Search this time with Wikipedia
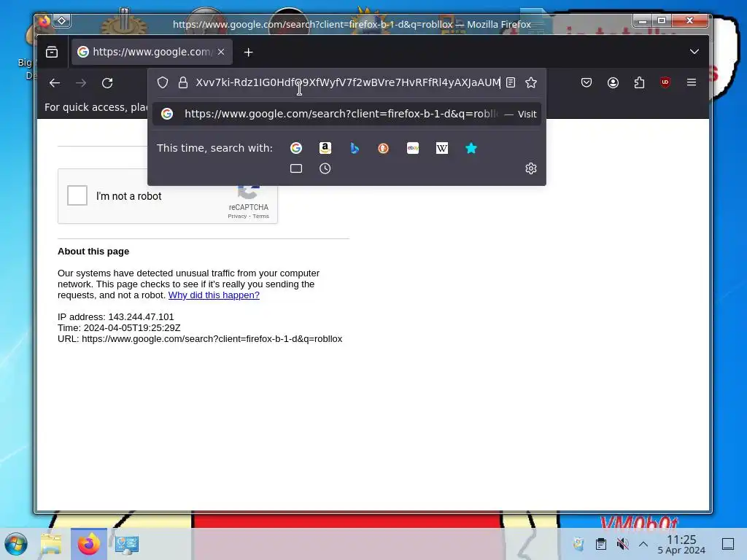 pyautogui.click(x=442, y=148)
